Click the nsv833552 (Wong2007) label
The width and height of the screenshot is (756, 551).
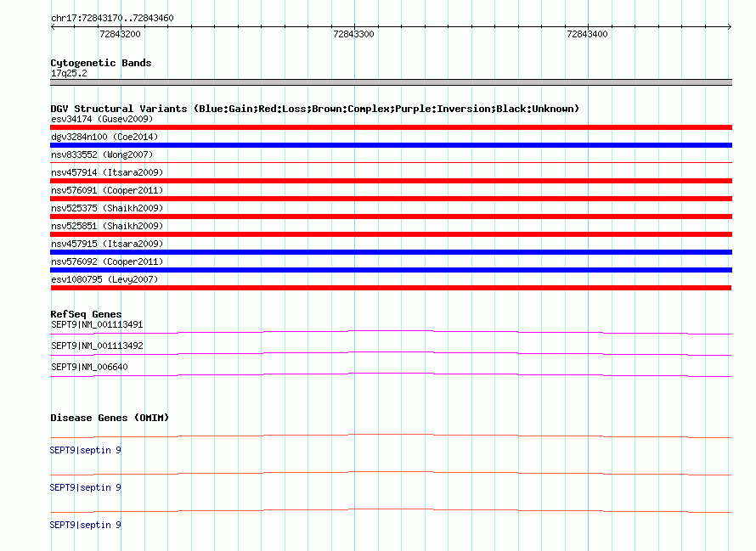tap(102, 155)
